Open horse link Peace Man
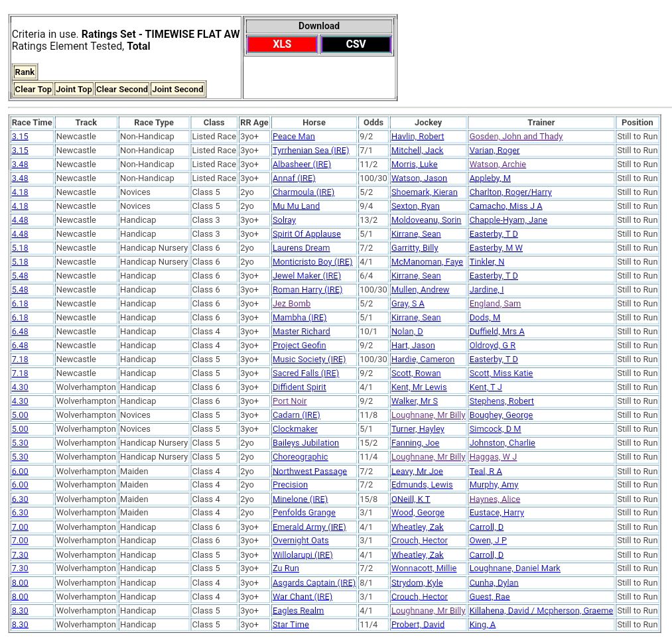The image size is (672, 644). [x=293, y=137]
